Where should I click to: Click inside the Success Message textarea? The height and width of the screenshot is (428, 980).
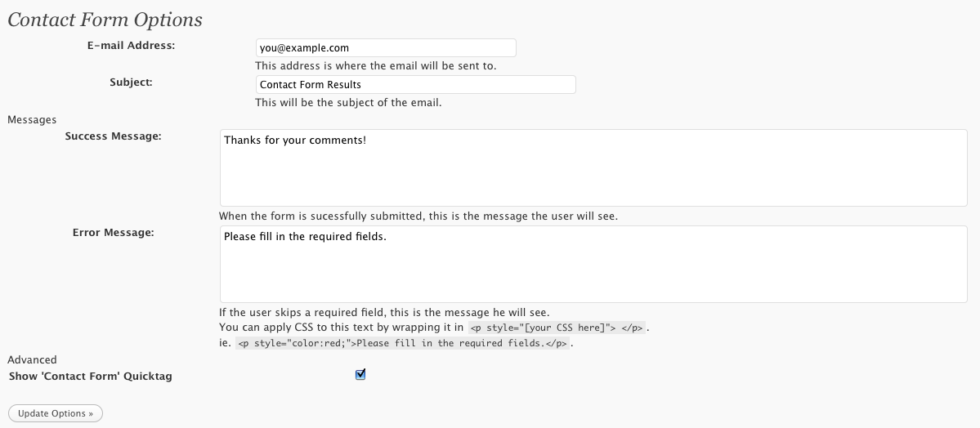(x=593, y=167)
